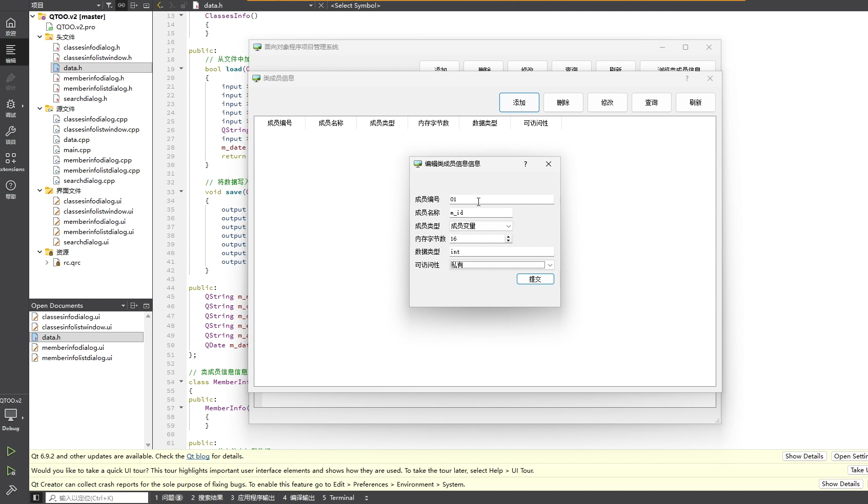Open the Welcome (欢迎) mode
868x504 pixels.
pos(11,27)
